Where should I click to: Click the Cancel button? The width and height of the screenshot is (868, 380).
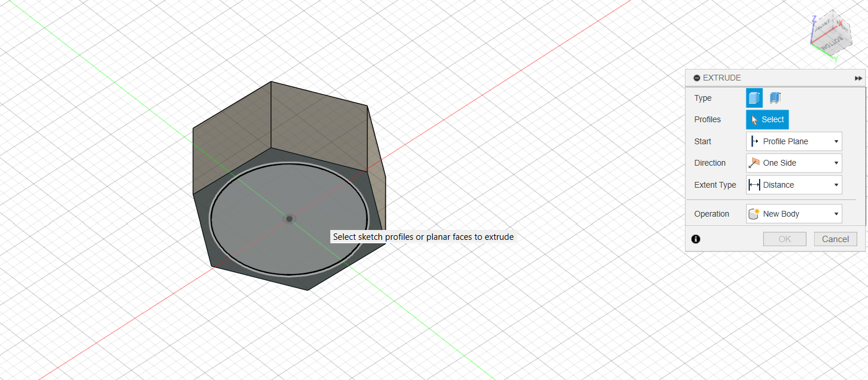pyautogui.click(x=836, y=239)
